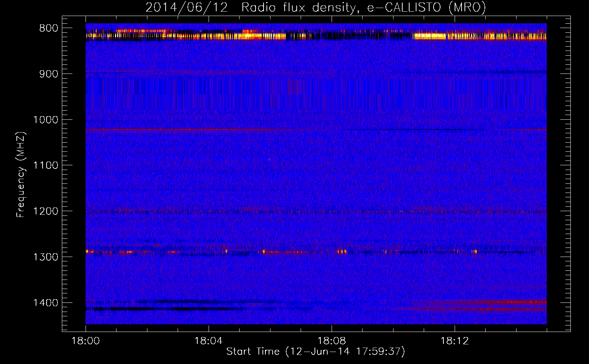Click the 1400 frequency tick label
The width and height of the screenshot is (589, 364).
(46, 303)
